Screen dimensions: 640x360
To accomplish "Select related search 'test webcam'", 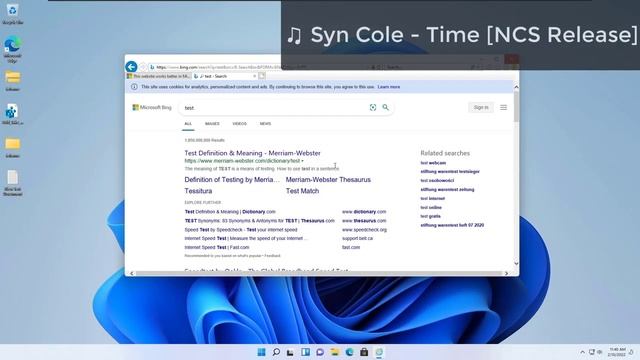I will point(433,163).
